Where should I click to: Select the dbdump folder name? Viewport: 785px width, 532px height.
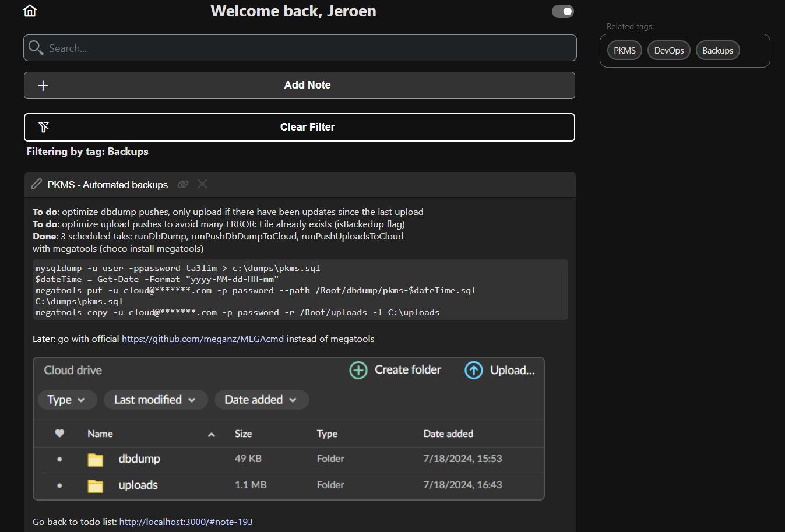point(139,459)
